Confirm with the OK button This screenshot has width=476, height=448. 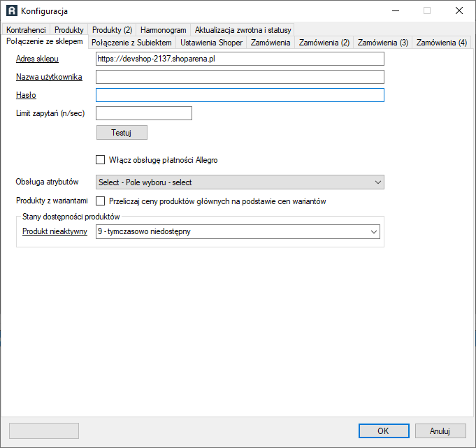(x=384, y=431)
